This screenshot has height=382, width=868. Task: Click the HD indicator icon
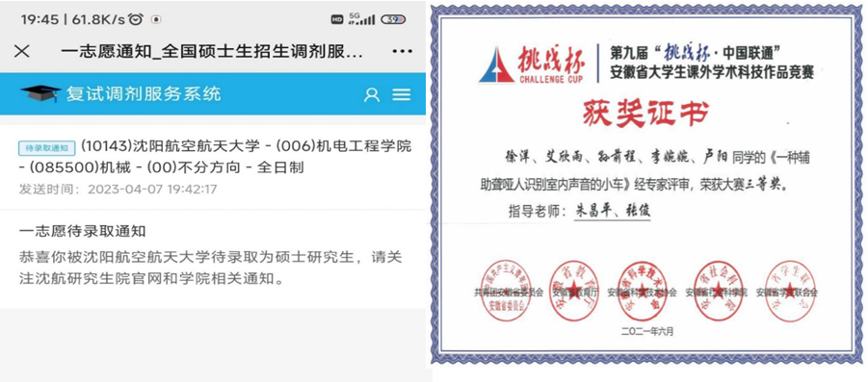337,19
